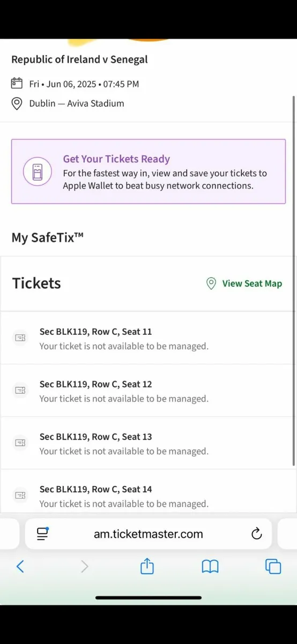
Task: Show all open Safari tabs
Action: tap(273, 566)
